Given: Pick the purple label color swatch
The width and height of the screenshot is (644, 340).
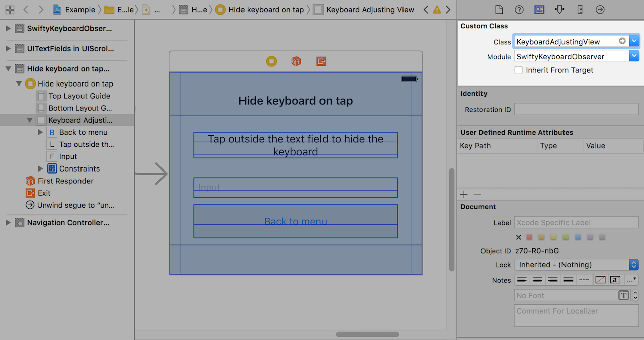Looking at the screenshot, I should click(590, 237).
